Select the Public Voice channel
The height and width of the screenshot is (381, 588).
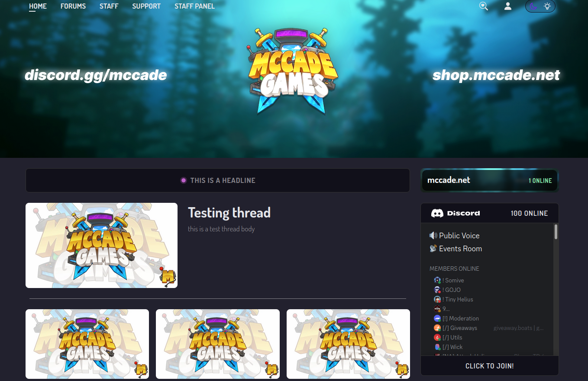click(x=459, y=236)
